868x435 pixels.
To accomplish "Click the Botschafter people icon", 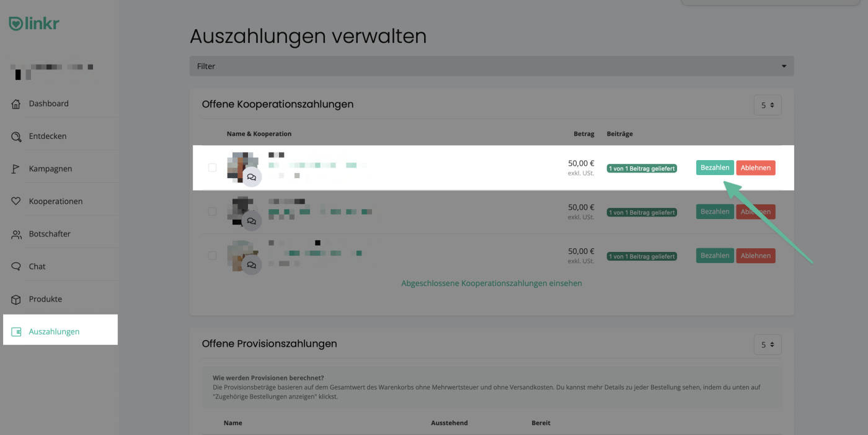I will coord(16,234).
